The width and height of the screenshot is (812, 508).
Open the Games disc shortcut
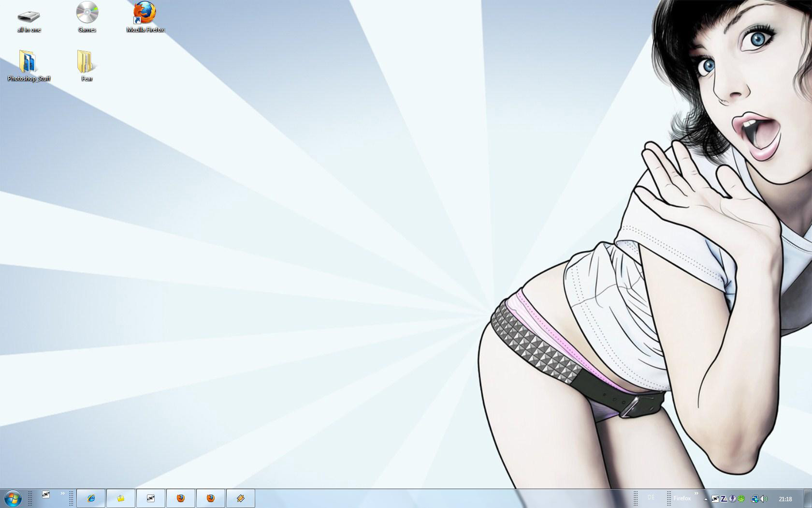87,15
